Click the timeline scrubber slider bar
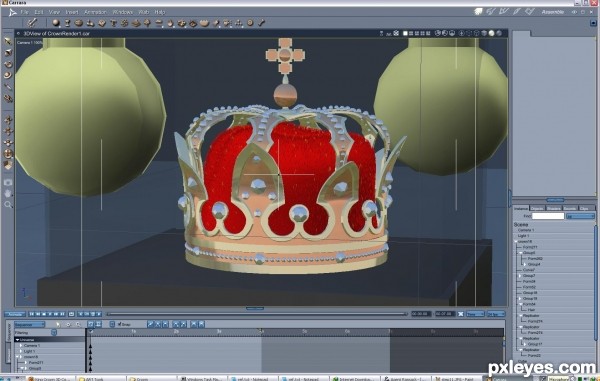The image size is (600, 381). point(256,314)
